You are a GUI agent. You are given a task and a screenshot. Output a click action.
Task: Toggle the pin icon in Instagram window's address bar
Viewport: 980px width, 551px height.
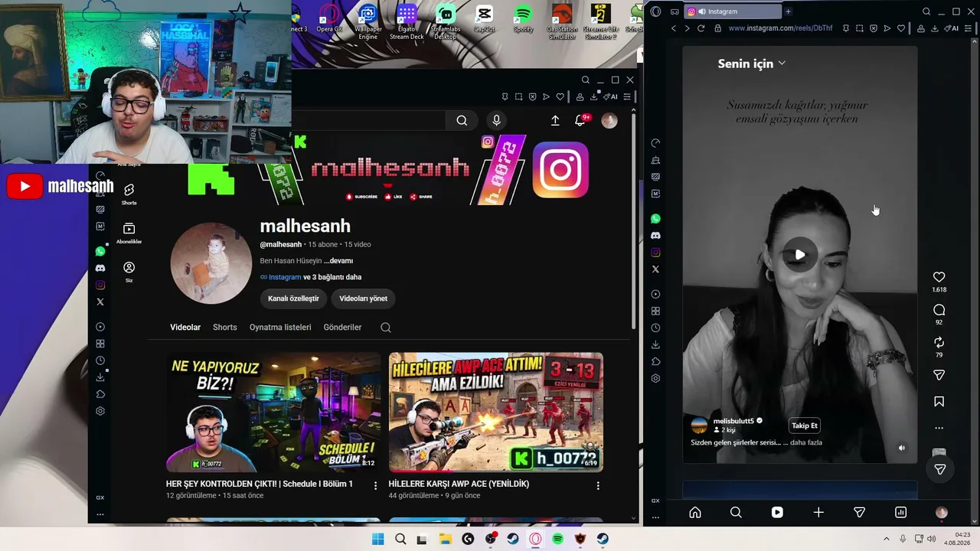tap(845, 28)
